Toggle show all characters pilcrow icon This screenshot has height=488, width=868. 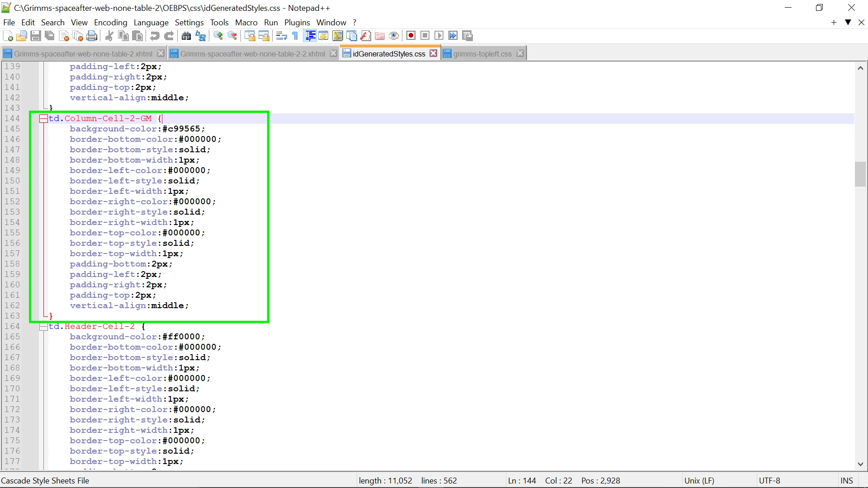[295, 36]
